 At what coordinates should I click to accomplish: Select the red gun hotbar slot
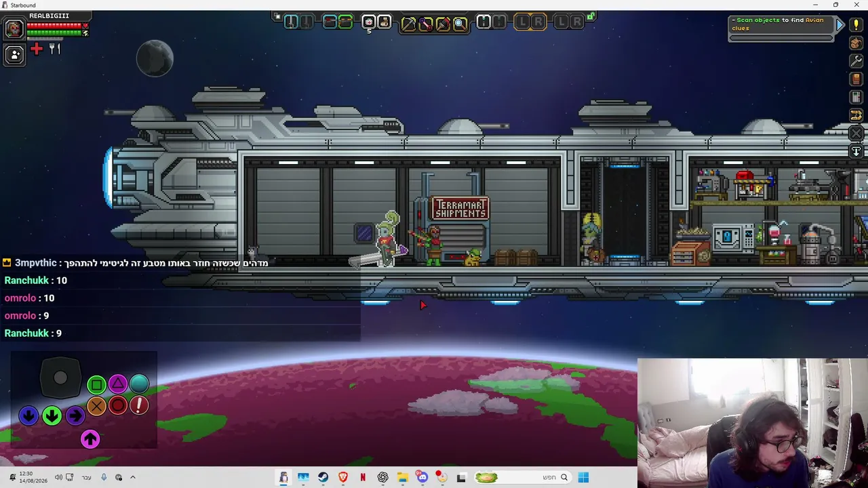pyautogui.click(x=330, y=22)
